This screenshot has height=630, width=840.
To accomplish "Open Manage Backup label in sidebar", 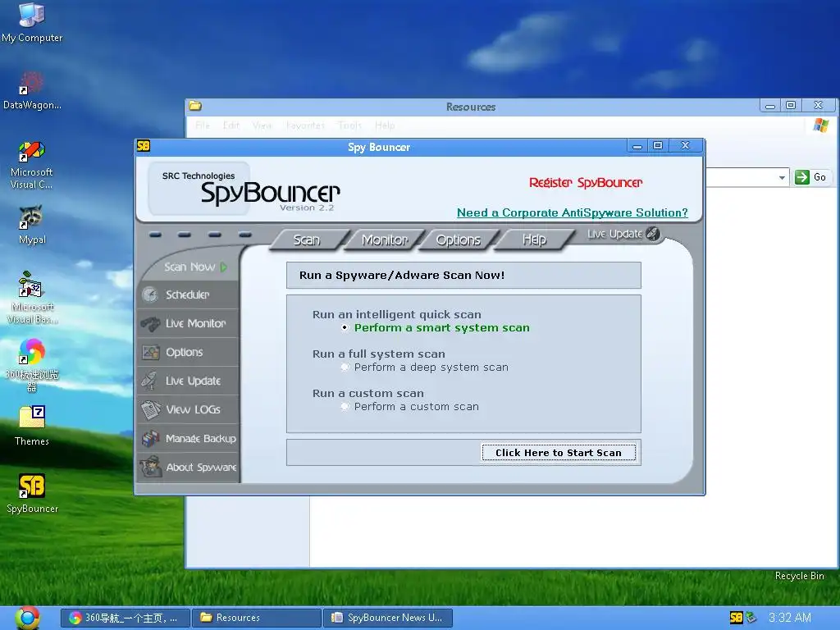I will click(x=201, y=439).
